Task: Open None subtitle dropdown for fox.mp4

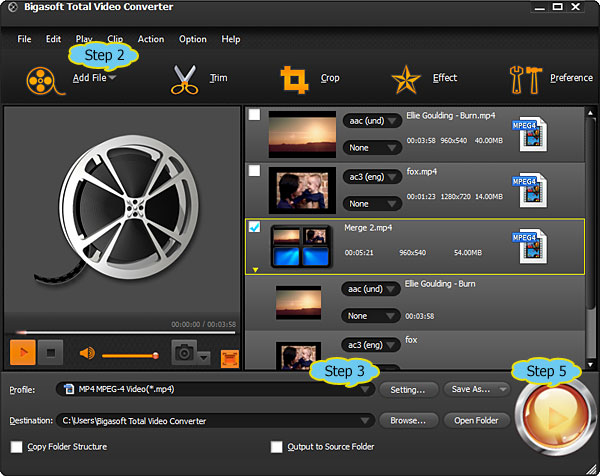Action: coord(372,204)
